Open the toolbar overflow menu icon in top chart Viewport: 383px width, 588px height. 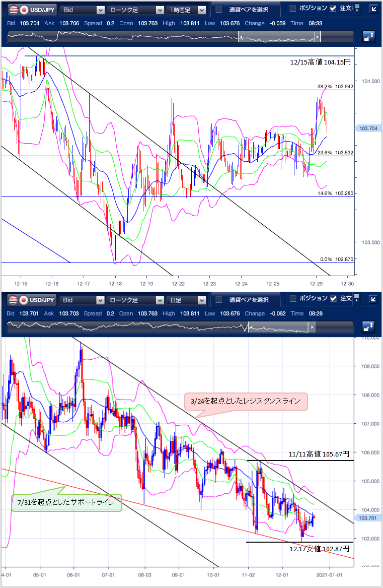(357, 8)
